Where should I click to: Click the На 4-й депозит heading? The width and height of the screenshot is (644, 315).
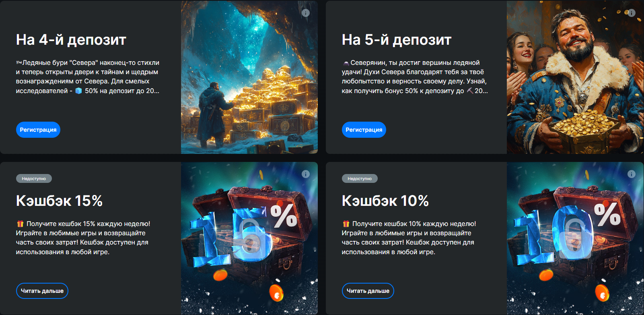pyautogui.click(x=71, y=39)
